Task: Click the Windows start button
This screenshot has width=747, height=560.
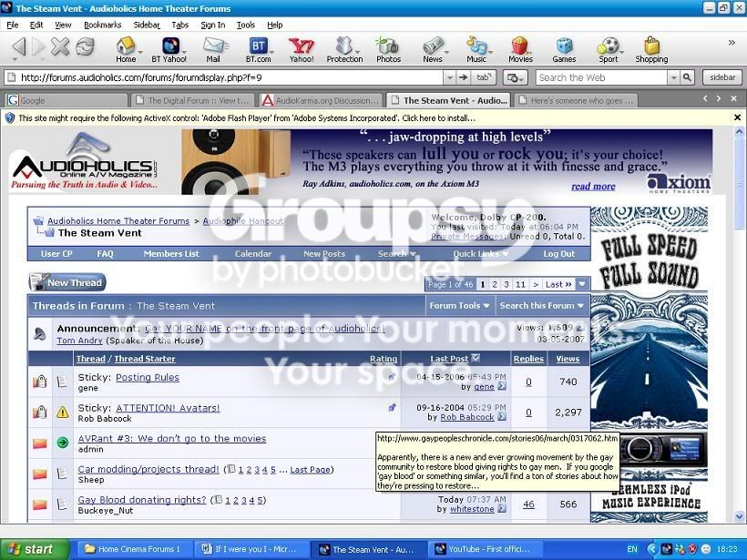Action: click(x=35, y=549)
